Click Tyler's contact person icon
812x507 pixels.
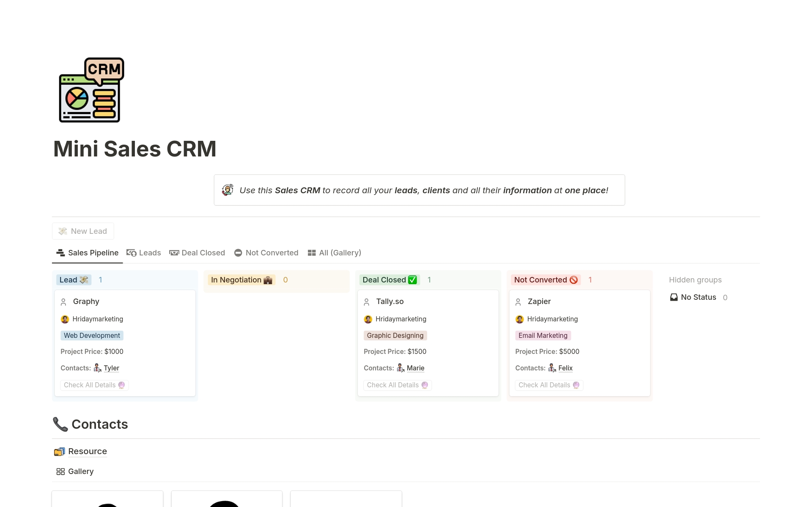(97, 368)
